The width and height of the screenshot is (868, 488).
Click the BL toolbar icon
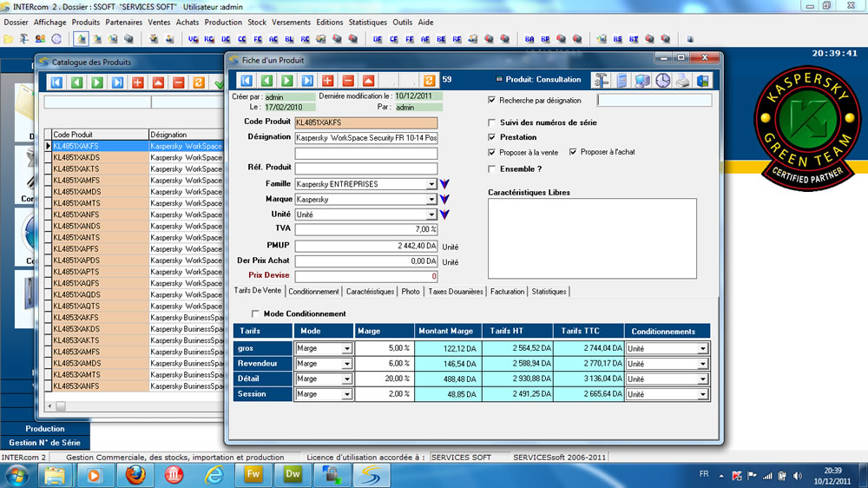point(289,39)
